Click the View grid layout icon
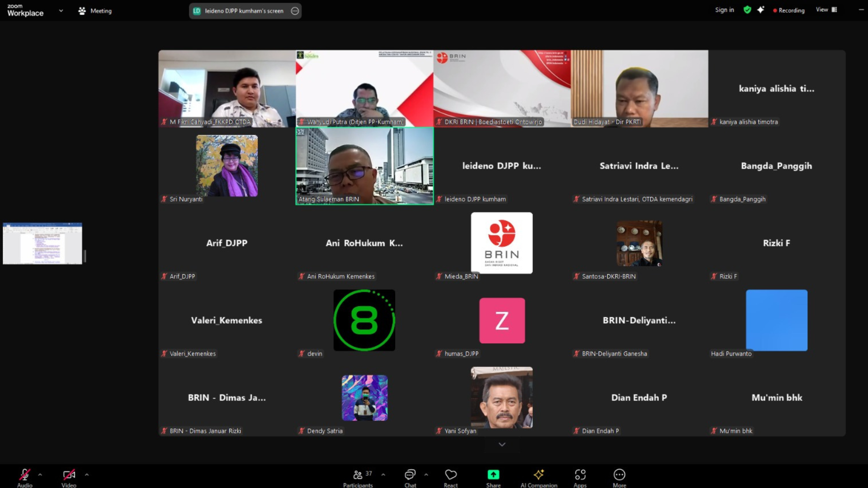Viewport: 868px width, 488px height. (x=834, y=9)
